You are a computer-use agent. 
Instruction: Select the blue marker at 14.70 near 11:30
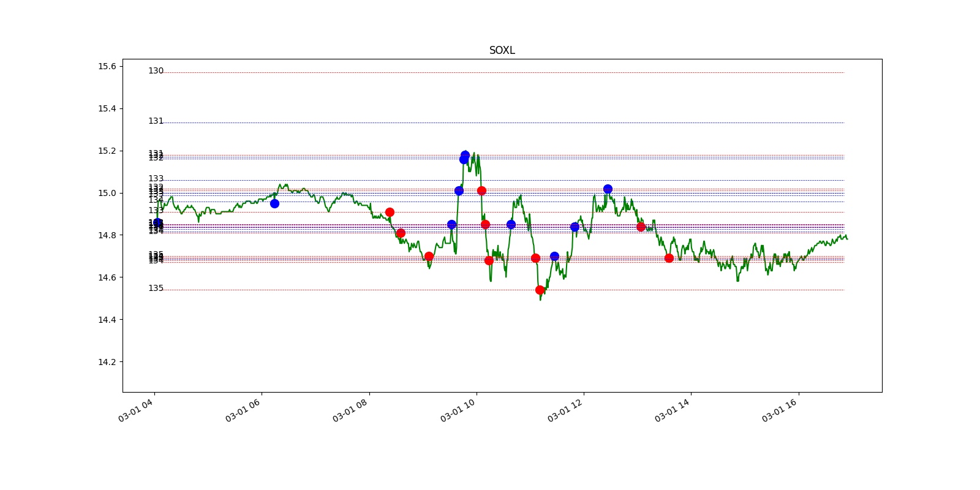click(554, 256)
